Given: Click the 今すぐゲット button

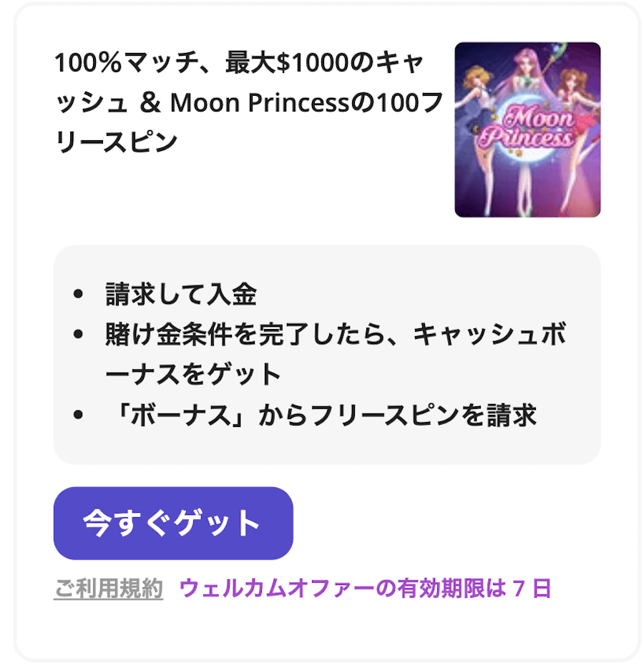Looking at the screenshot, I should click(x=173, y=523).
